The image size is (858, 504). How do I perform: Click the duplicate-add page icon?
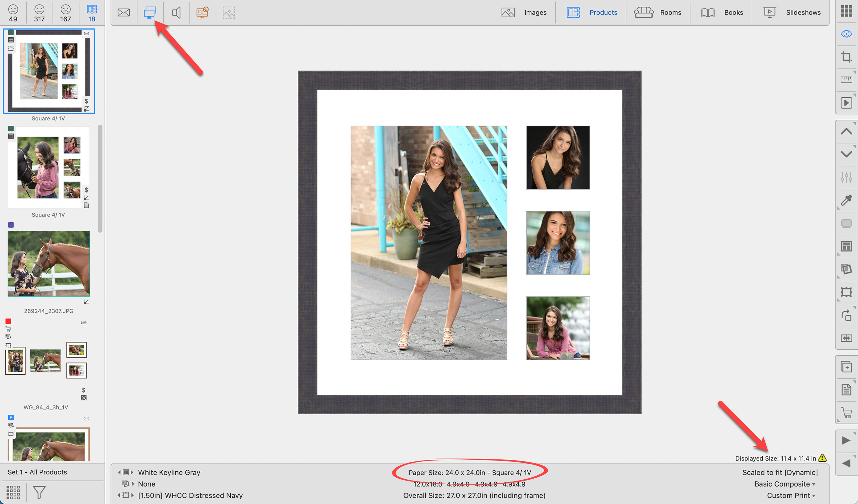(x=846, y=367)
